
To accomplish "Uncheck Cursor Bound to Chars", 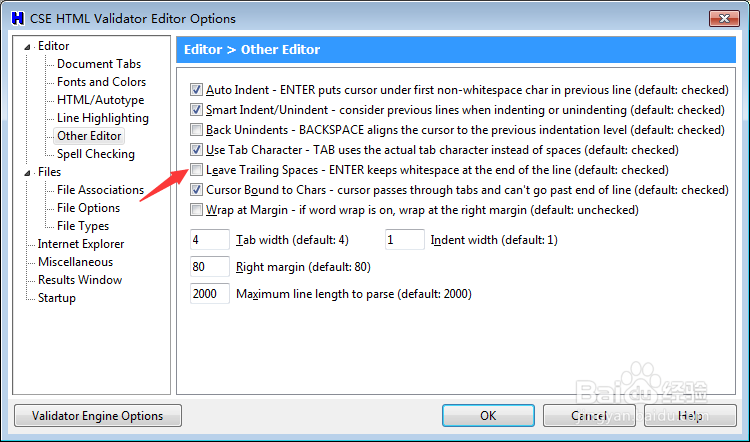I will [196, 190].
